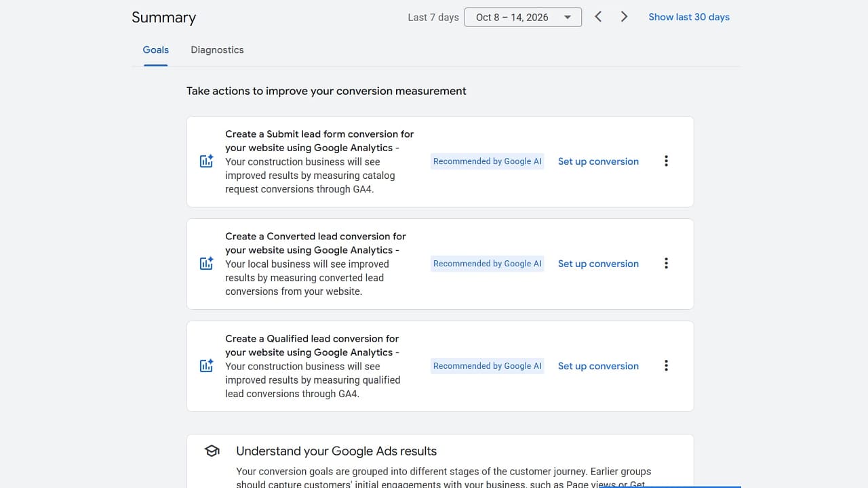This screenshot has height=488, width=868.
Task: Go to previous date range arrow
Action: click(598, 17)
